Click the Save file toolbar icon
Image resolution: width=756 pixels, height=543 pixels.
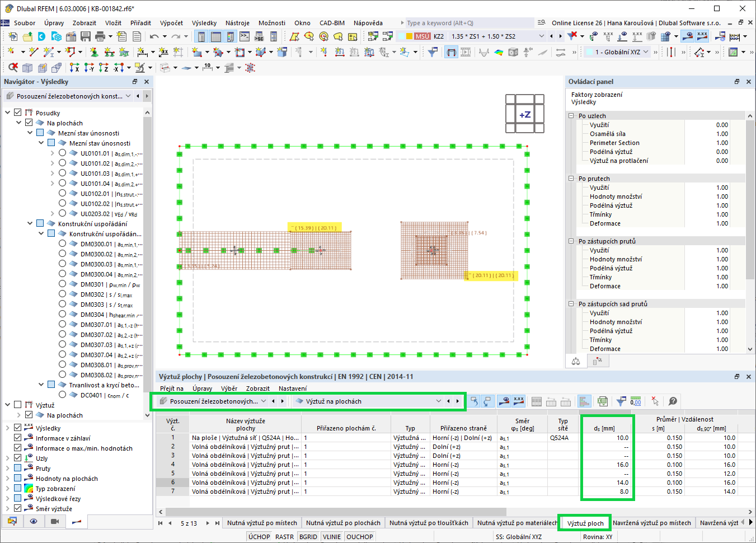click(x=86, y=36)
